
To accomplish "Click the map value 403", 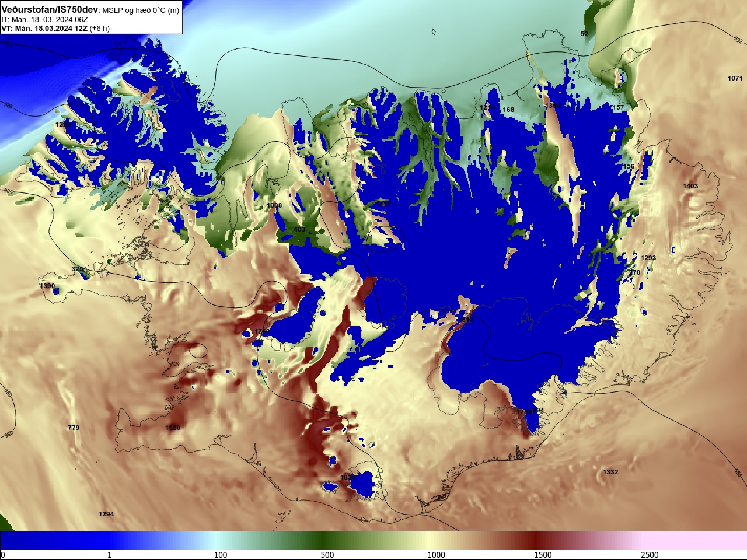I will coord(299,229).
